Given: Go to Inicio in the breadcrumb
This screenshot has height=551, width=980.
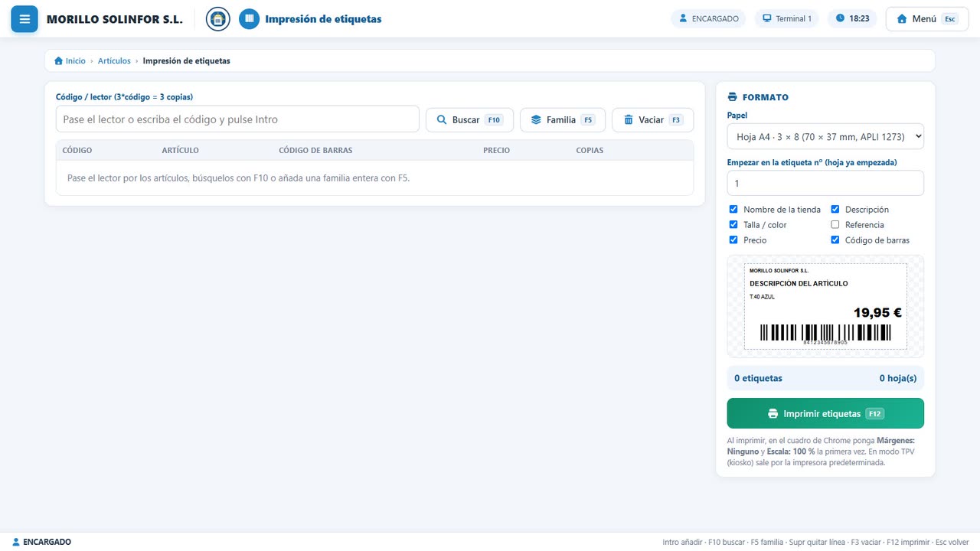Looking at the screenshot, I should (76, 61).
